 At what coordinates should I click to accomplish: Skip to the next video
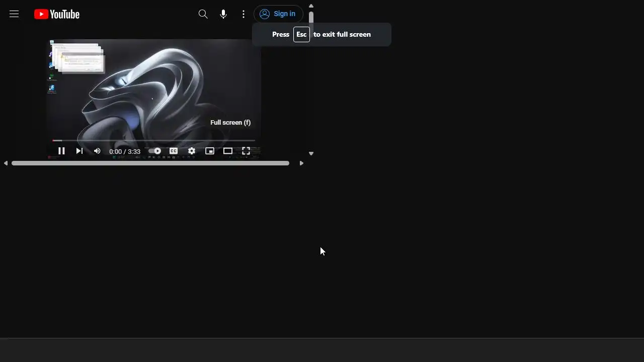pyautogui.click(x=79, y=151)
